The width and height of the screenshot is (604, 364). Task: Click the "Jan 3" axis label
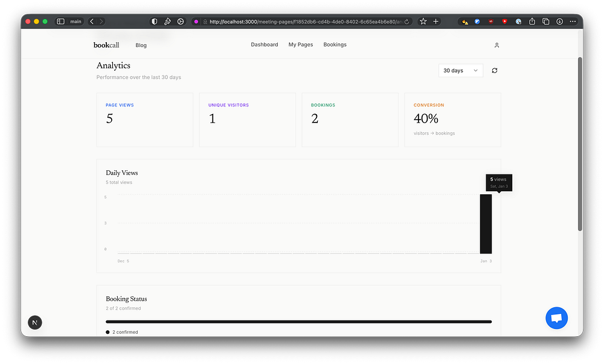[x=486, y=261]
